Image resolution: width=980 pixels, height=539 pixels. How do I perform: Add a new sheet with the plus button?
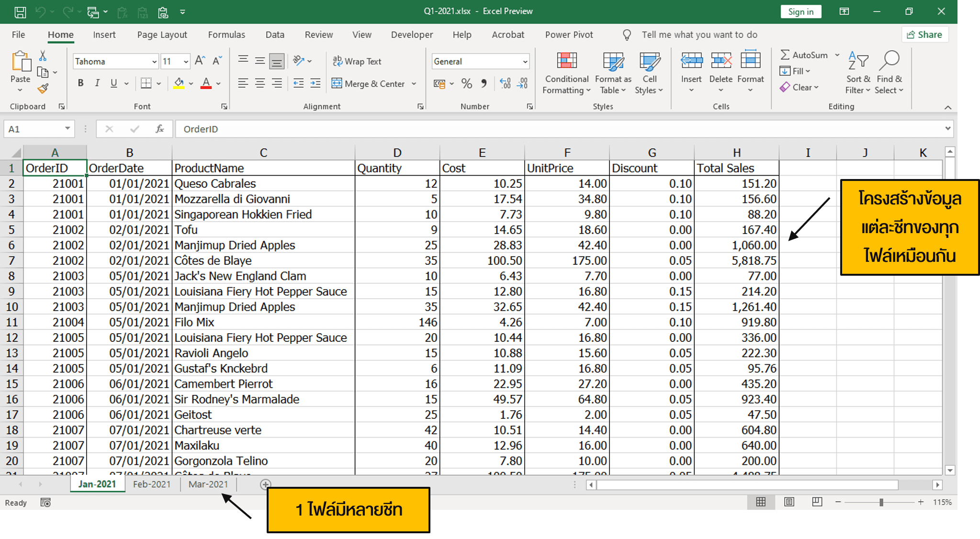265,484
